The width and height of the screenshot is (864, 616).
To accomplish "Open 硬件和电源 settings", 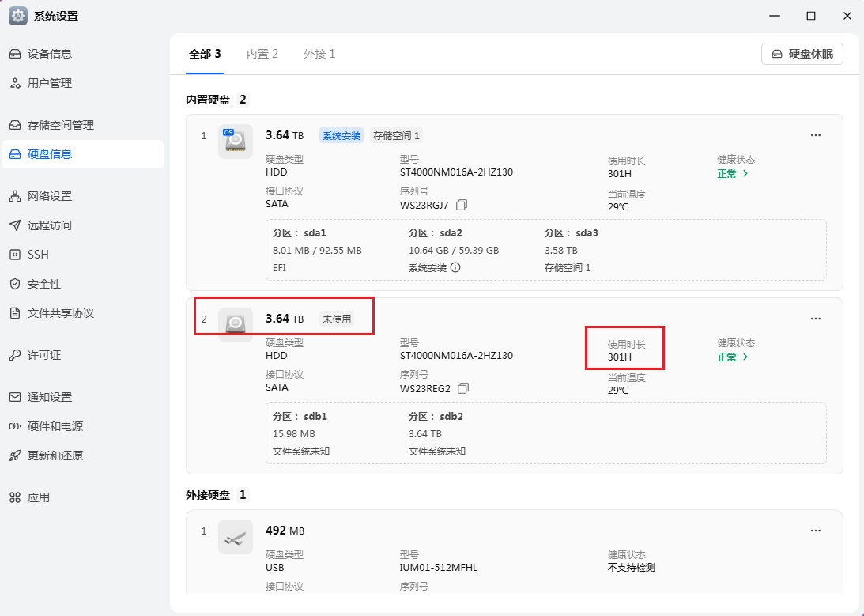I will (x=55, y=426).
